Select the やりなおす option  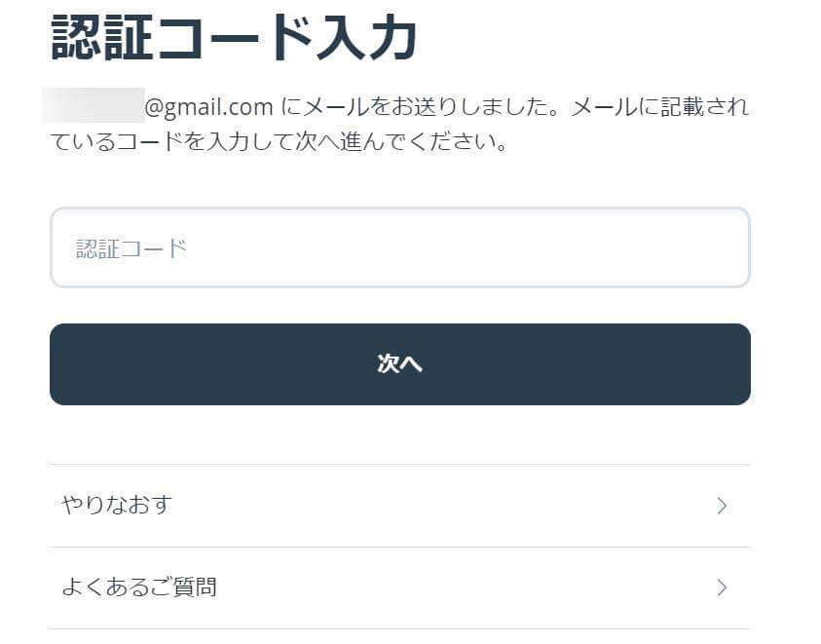pos(399,506)
